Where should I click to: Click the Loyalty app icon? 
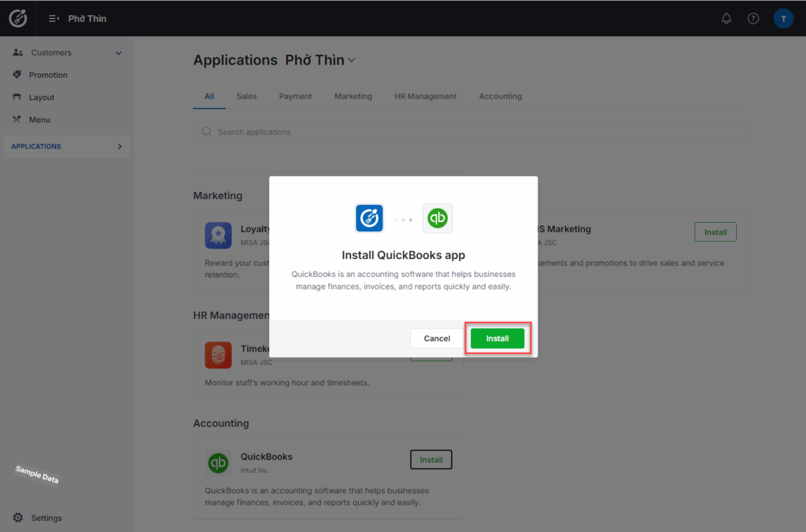click(x=218, y=235)
